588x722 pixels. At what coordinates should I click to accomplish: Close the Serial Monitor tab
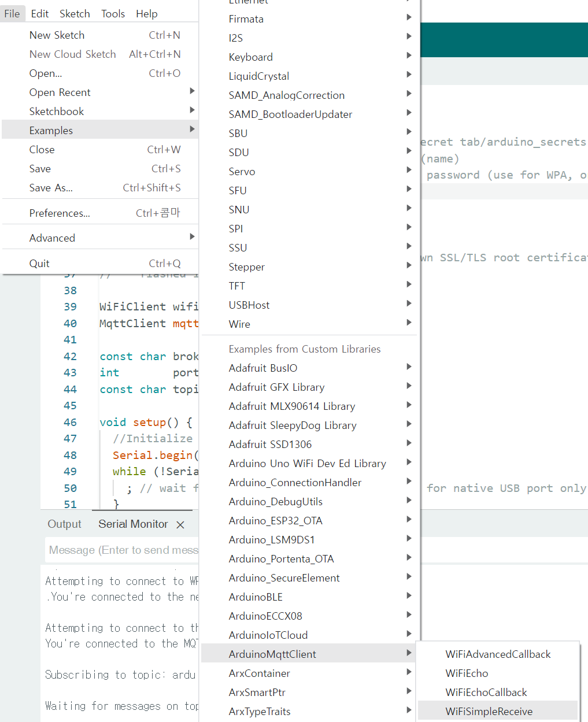pos(180,525)
